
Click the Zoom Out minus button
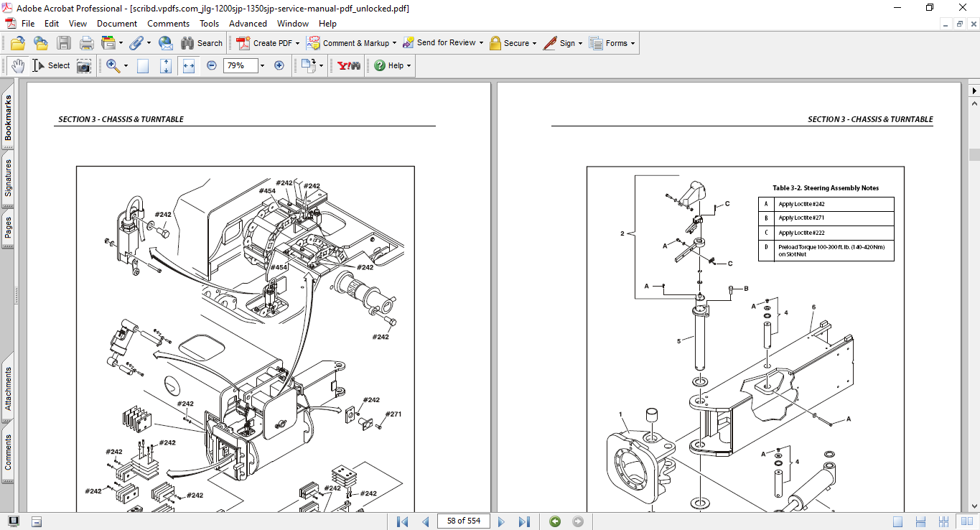tap(212, 66)
